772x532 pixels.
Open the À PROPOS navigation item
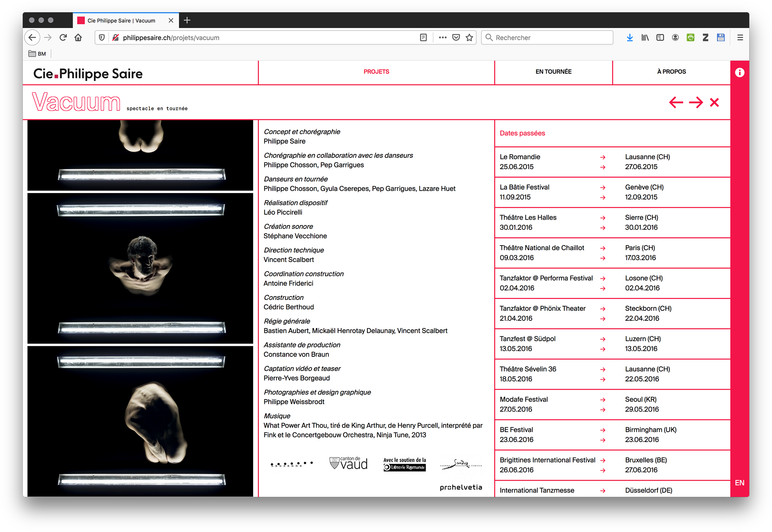(x=671, y=72)
